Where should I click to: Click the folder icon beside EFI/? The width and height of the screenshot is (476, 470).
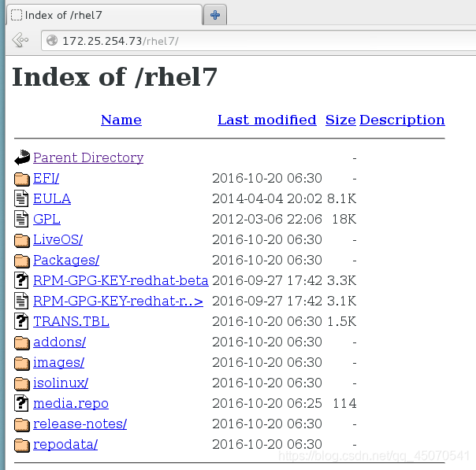coord(22,179)
